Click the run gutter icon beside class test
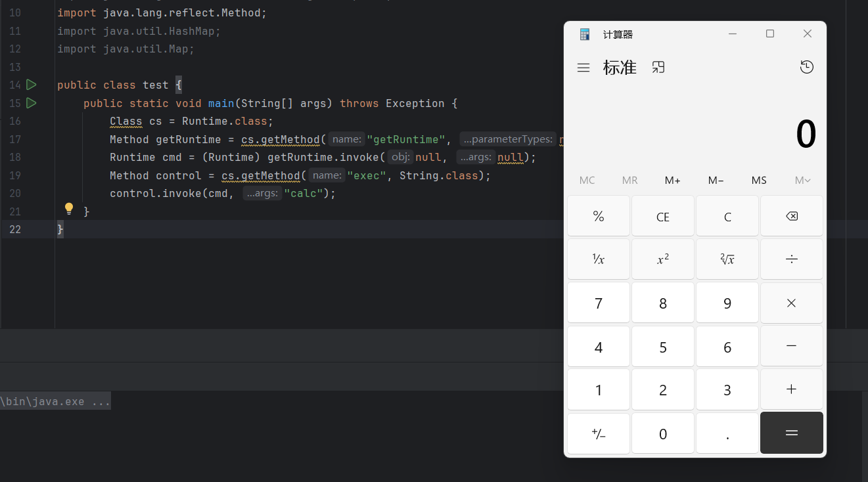This screenshot has width=868, height=482. pos(31,85)
